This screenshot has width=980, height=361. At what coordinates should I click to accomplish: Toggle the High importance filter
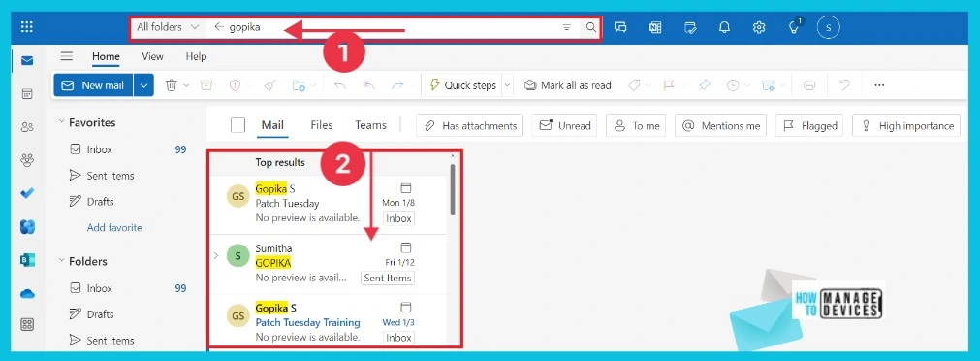tap(906, 125)
